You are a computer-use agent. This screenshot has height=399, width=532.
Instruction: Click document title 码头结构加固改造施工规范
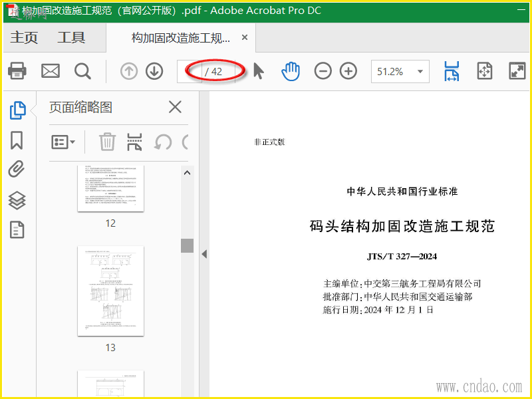click(x=402, y=226)
